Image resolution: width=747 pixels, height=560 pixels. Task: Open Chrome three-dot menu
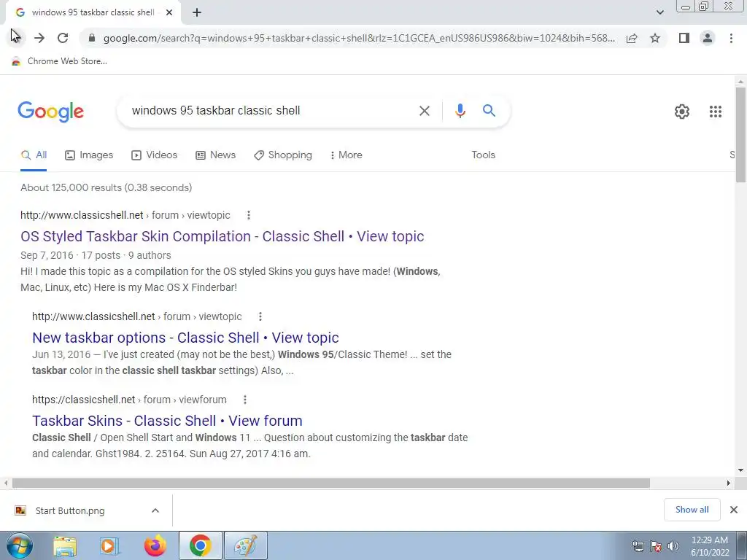point(731,38)
